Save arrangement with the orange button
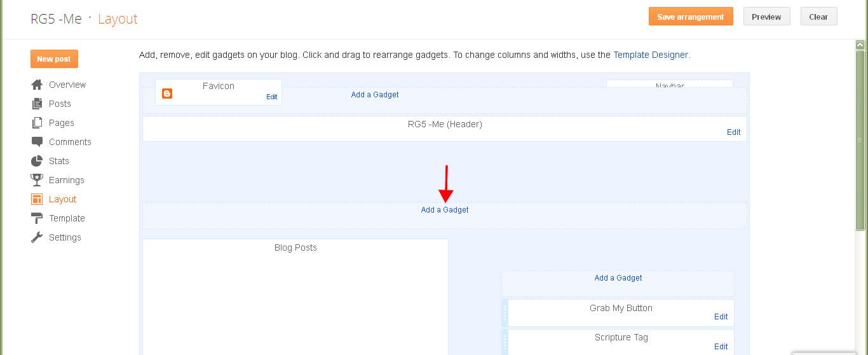The width and height of the screenshot is (868, 355). pos(691,17)
